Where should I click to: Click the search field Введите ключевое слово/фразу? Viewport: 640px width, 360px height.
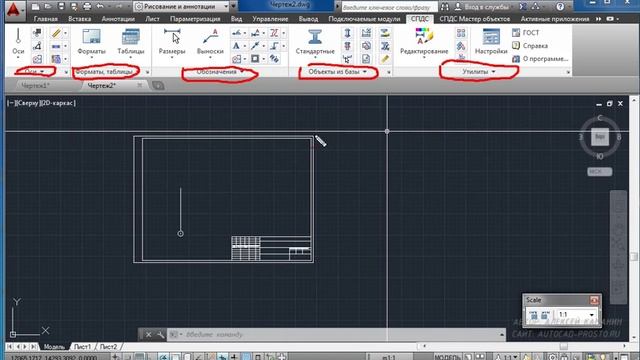tap(389, 7)
